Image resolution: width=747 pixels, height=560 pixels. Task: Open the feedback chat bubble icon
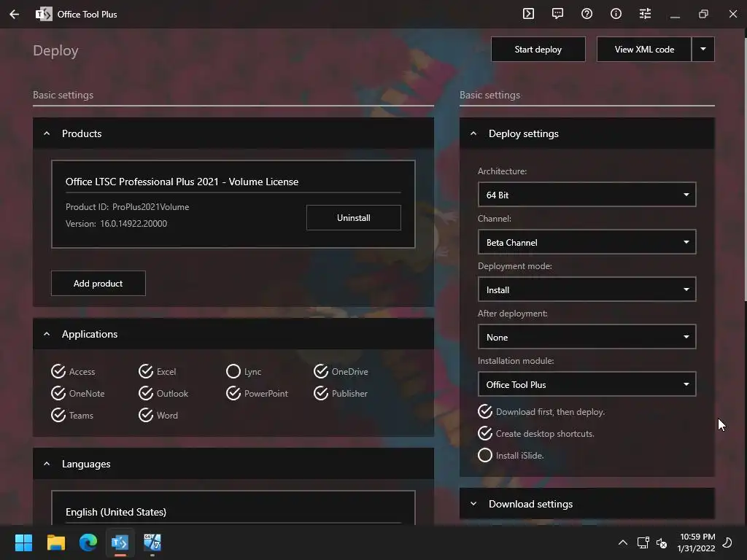557,14
